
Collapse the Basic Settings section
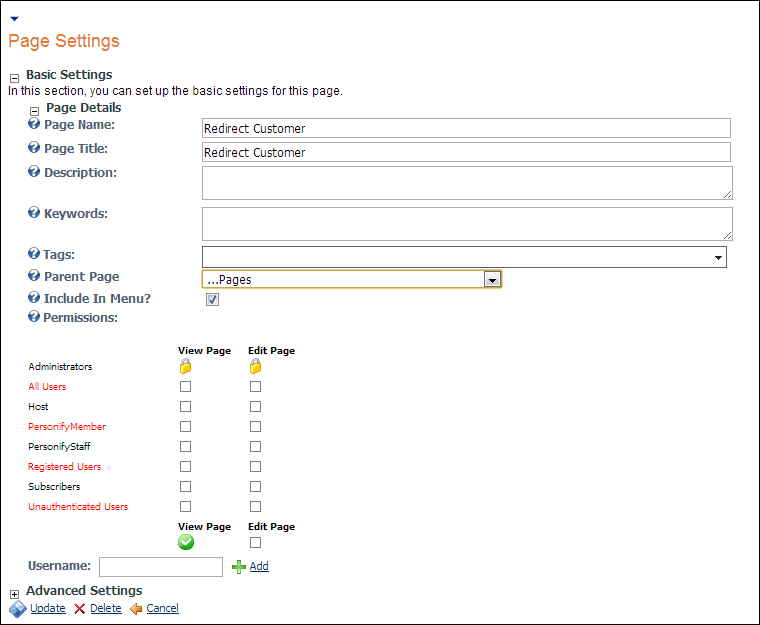14,77
